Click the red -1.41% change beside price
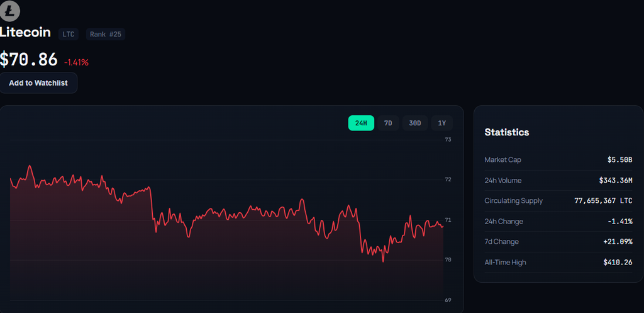 pyautogui.click(x=76, y=62)
